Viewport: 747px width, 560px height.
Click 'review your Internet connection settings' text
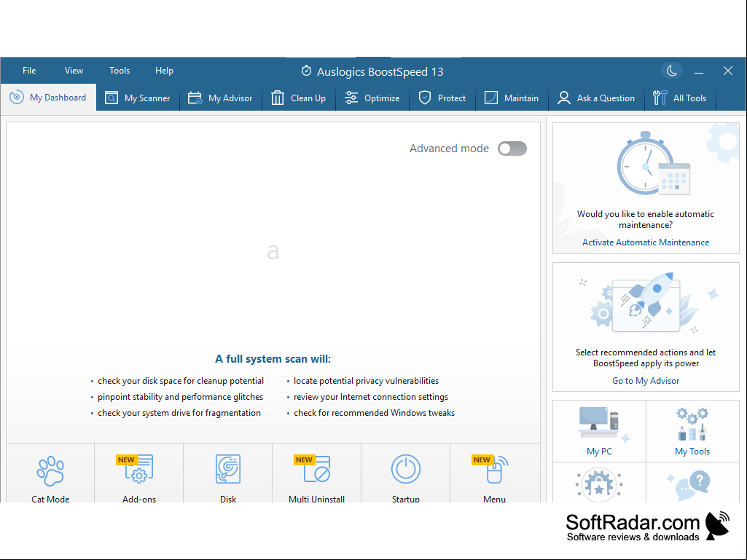371,397
